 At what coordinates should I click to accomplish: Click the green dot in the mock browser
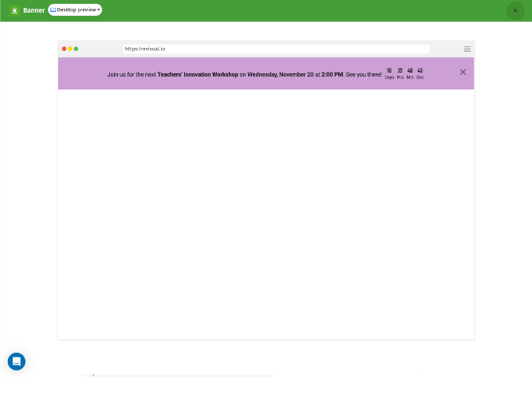coord(76,49)
